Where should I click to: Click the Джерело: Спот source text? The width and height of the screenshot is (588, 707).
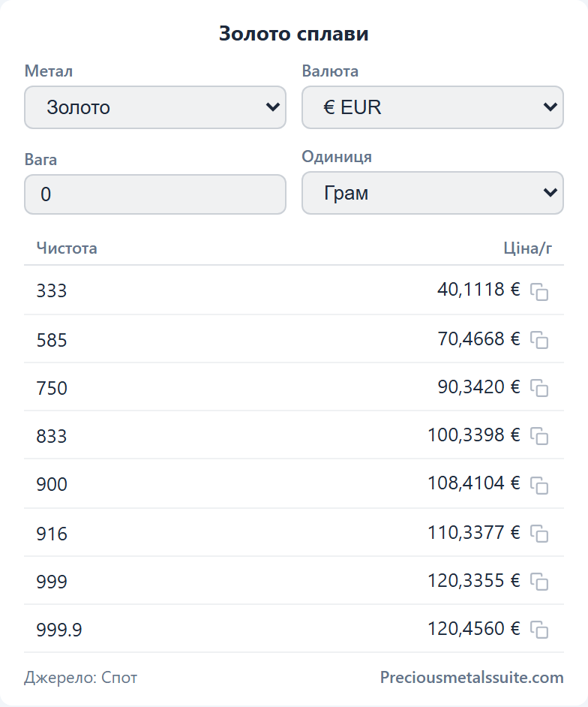[x=81, y=677]
